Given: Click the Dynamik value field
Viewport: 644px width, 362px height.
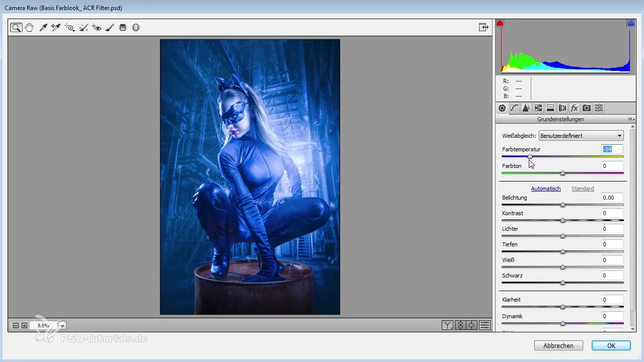Looking at the screenshot, I should (x=612, y=316).
